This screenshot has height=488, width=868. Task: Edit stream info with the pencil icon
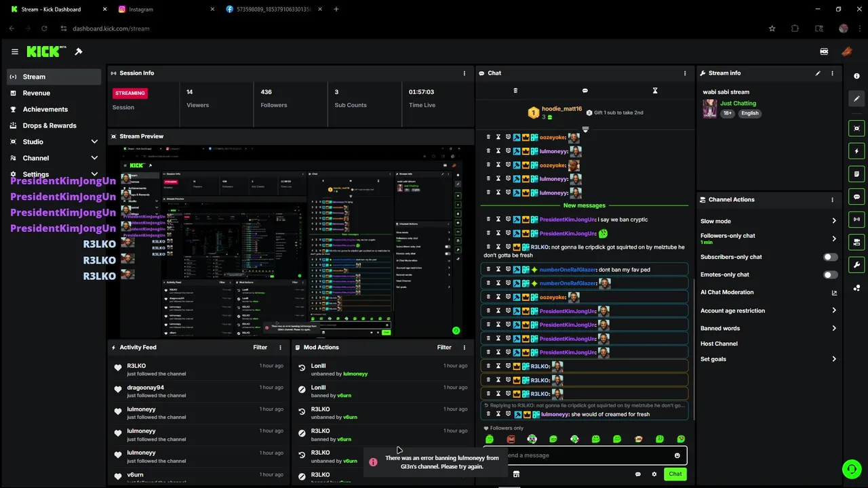tap(818, 73)
